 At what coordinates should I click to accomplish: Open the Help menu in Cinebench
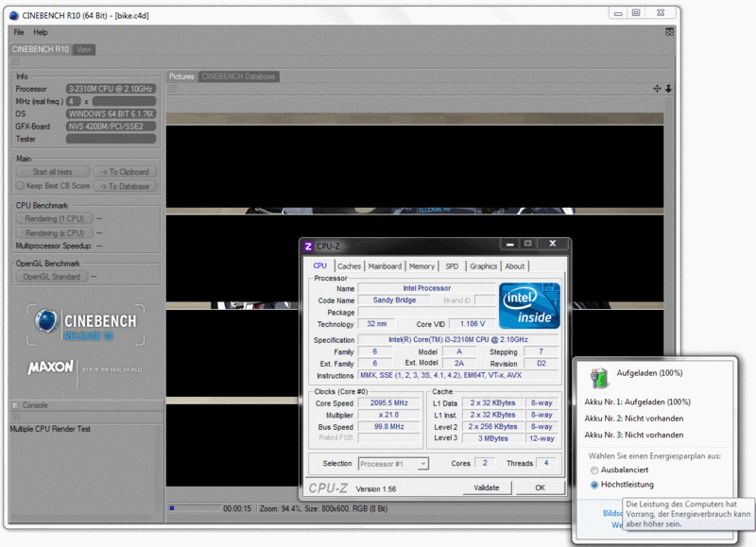point(41,32)
